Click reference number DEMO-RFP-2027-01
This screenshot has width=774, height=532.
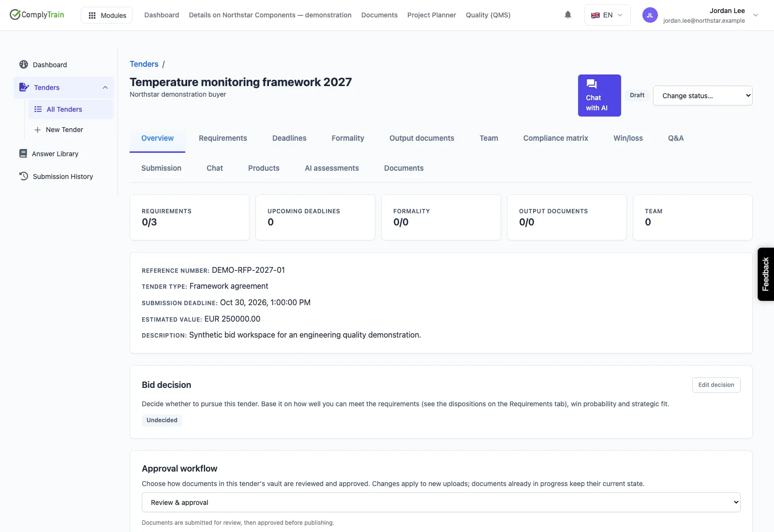248,270
